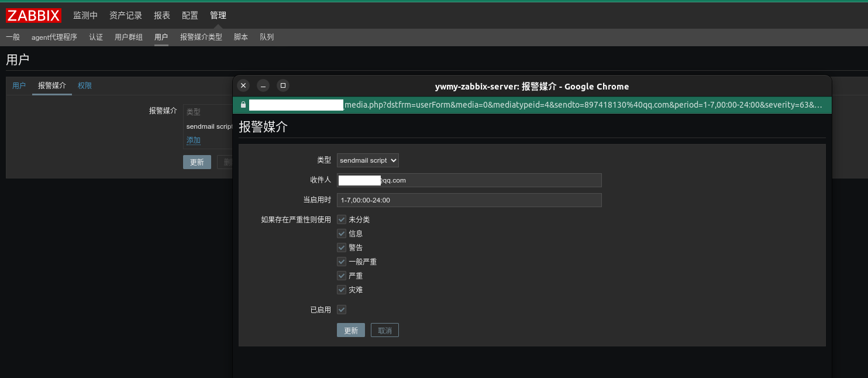
Task: Click the popup window title text
Action: (532, 86)
